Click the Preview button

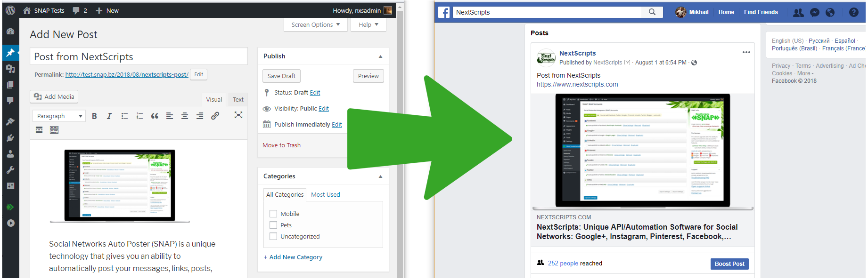pos(368,76)
